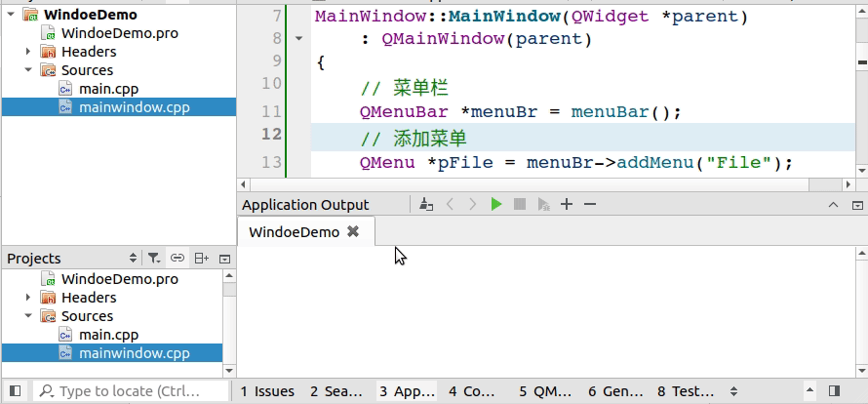Open the Projects view selector dropdown
The width and height of the screenshot is (868, 404).
[x=133, y=259]
